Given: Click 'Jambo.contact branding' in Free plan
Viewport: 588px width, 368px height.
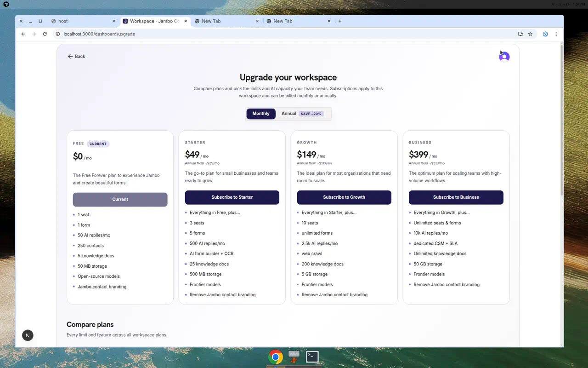Looking at the screenshot, I should point(102,287).
